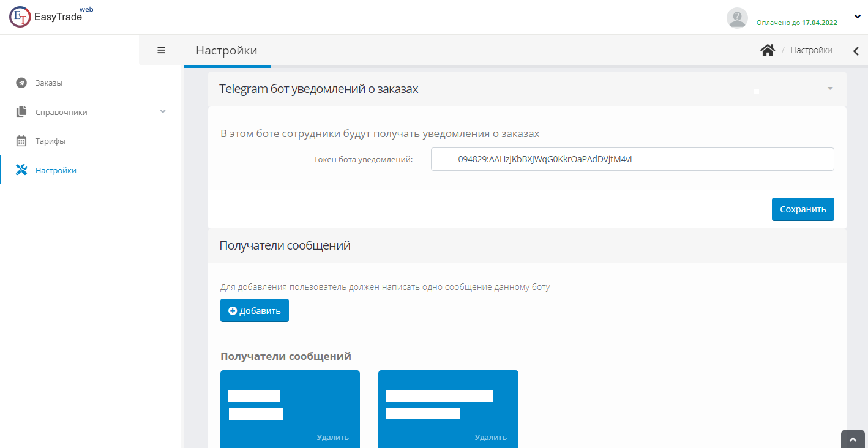Click the Оплачено до 17.04.2022 text
Image resolution: width=868 pixels, height=448 pixels.
[796, 23]
